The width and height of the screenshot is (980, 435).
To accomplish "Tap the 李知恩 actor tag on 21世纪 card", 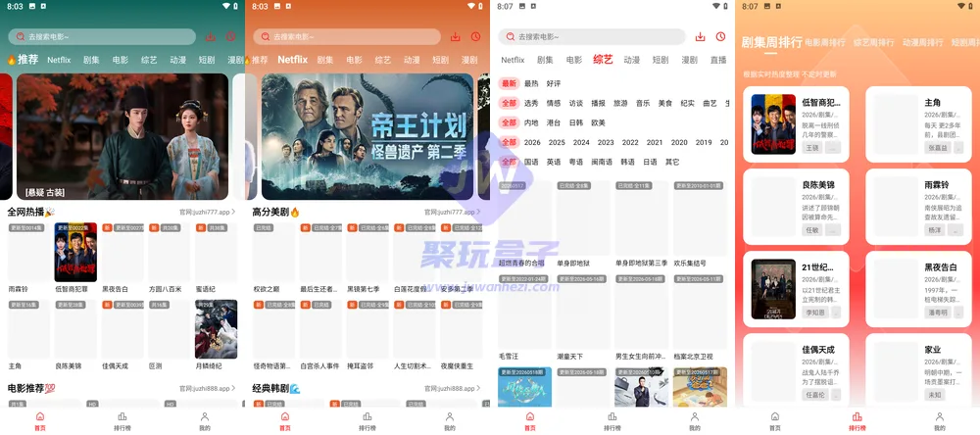I will pyautogui.click(x=815, y=313).
